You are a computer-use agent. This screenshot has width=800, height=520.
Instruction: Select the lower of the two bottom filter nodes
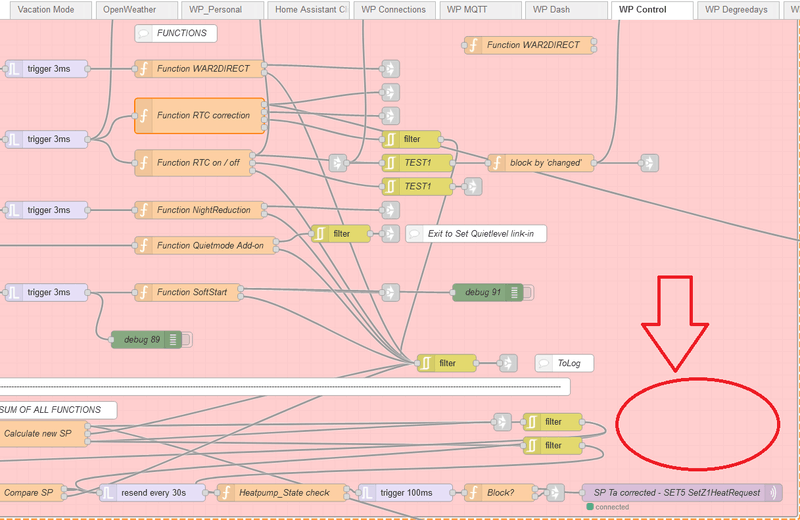click(x=553, y=445)
